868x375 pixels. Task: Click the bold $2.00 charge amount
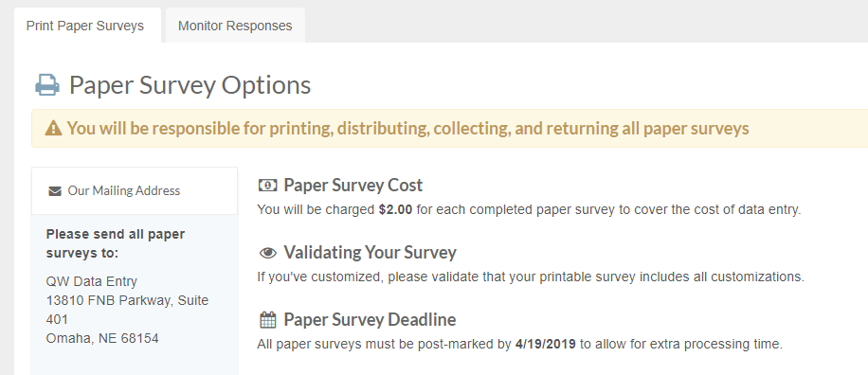click(396, 210)
